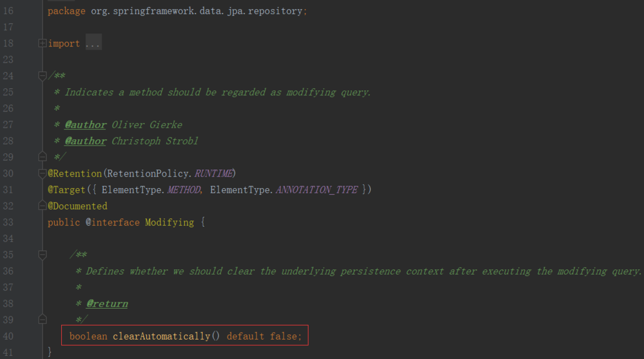The image size is (644, 359).
Task: Click line number 40 in gutter
Action: (x=8, y=336)
